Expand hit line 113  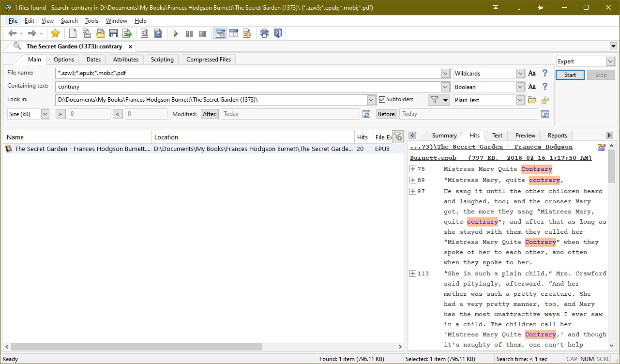coord(413,273)
